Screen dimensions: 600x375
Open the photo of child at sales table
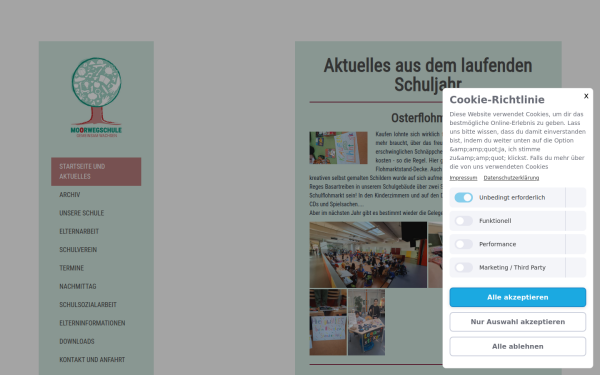pos(367,322)
